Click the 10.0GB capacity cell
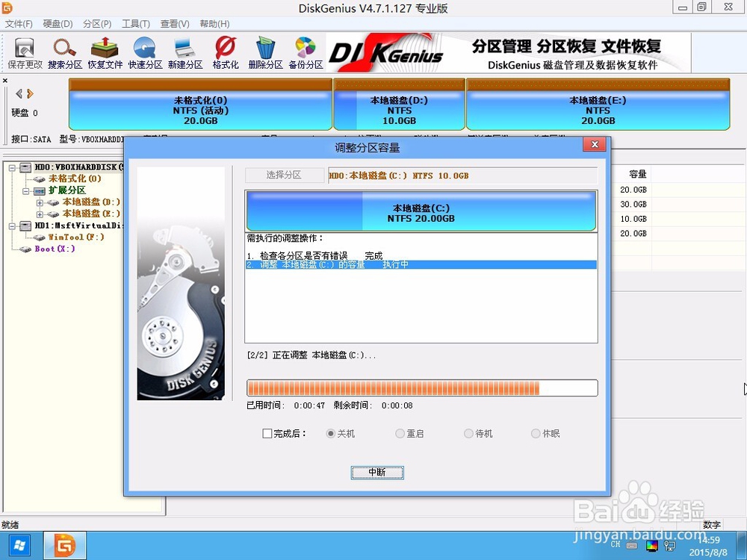747x560 pixels. tap(633, 219)
